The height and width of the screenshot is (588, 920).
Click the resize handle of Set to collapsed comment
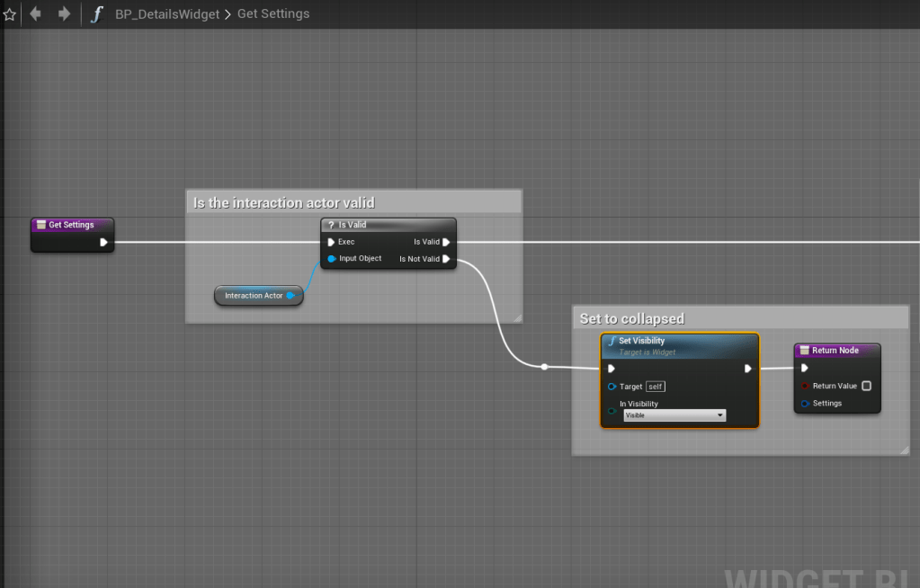click(x=903, y=449)
